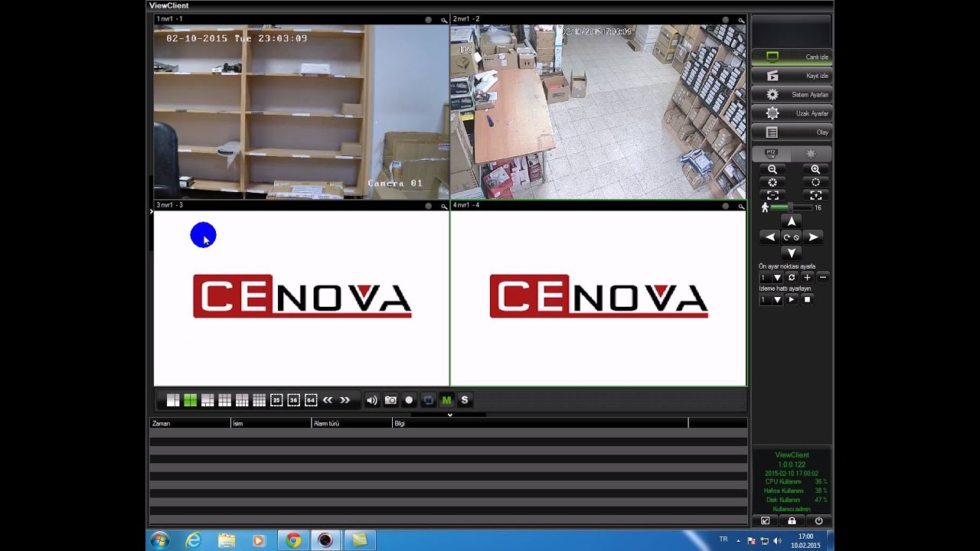Switch to the PTZ control tab
Viewport: 980px width, 551px height.
click(771, 154)
